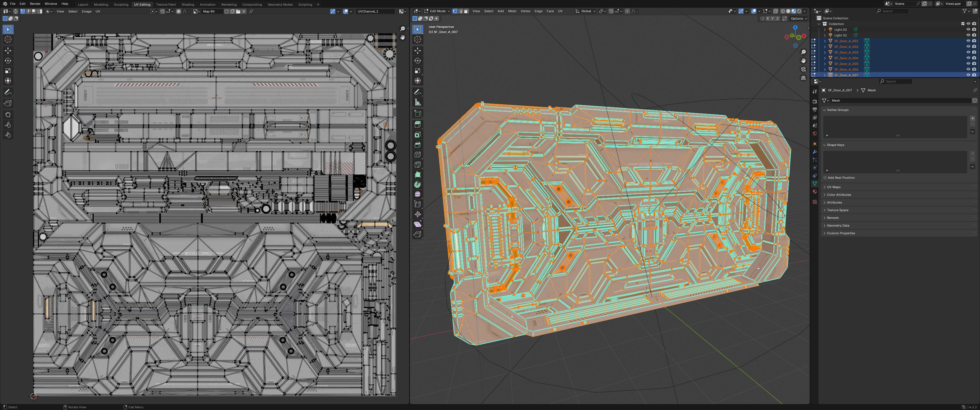
Task: Disable rendering for Light 01 camera icon
Action: tap(974, 35)
